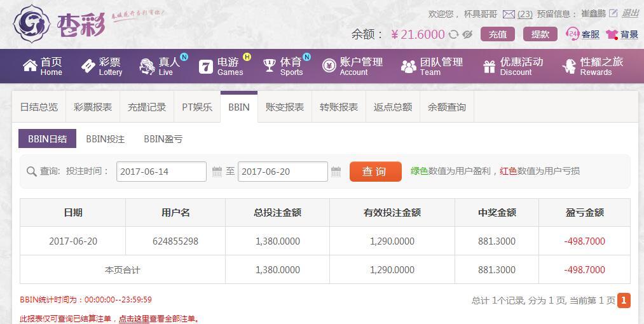Click username cell 624855298

tap(175, 241)
